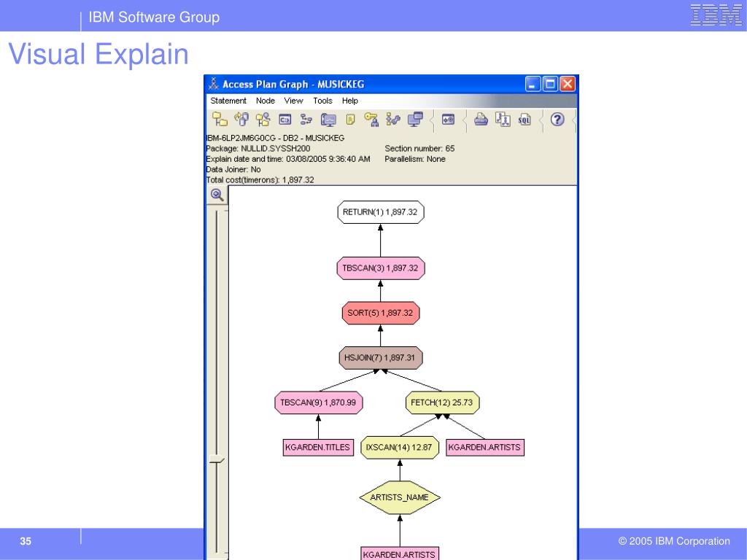Open the Node menu
Image resolution: width=747 pixels, height=560 pixels.
click(x=266, y=101)
